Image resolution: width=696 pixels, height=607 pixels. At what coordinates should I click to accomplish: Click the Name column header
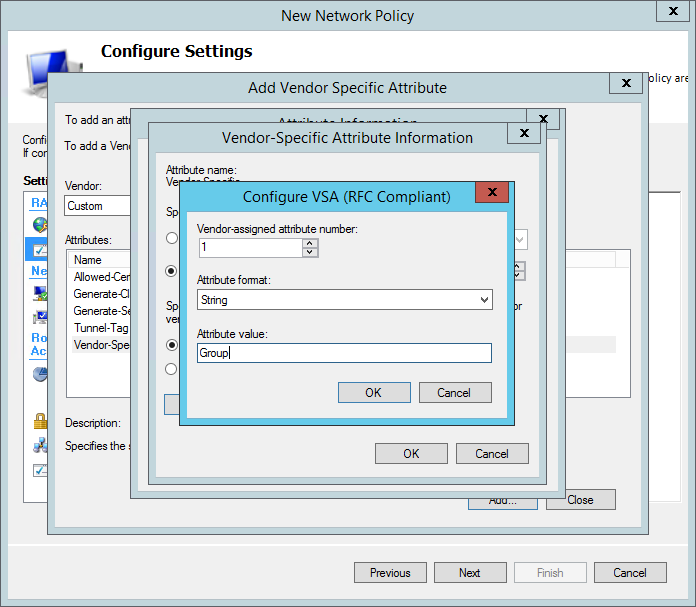[x=100, y=260]
